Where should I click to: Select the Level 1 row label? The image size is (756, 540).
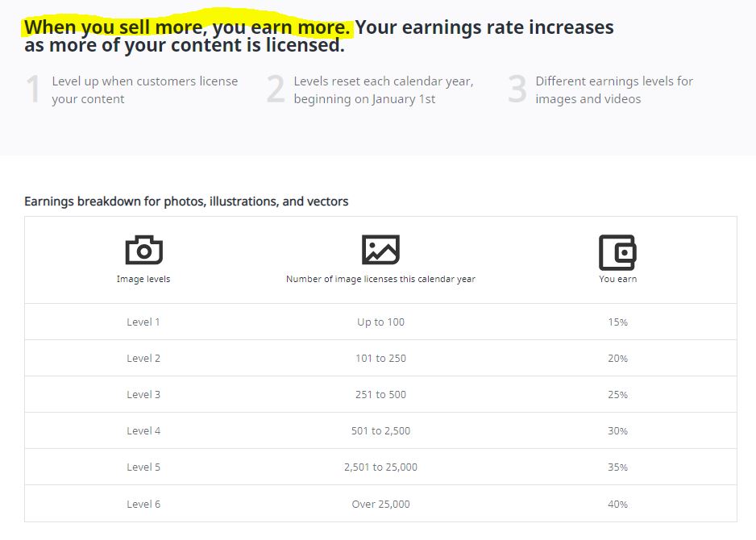pyautogui.click(x=143, y=322)
